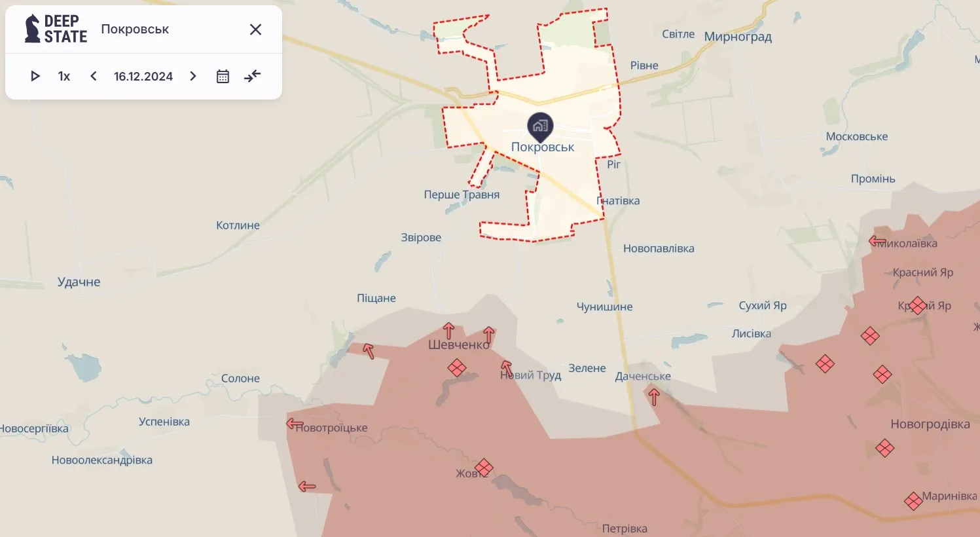Click the 16.12.2024 date field
The height and width of the screenshot is (537, 980).
pos(143,77)
